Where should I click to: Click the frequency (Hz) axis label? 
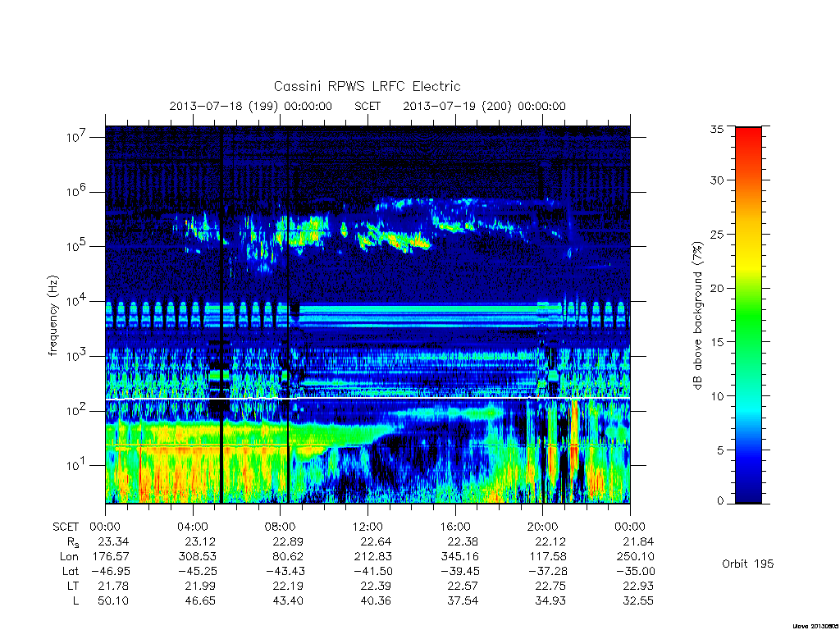click(x=52, y=315)
